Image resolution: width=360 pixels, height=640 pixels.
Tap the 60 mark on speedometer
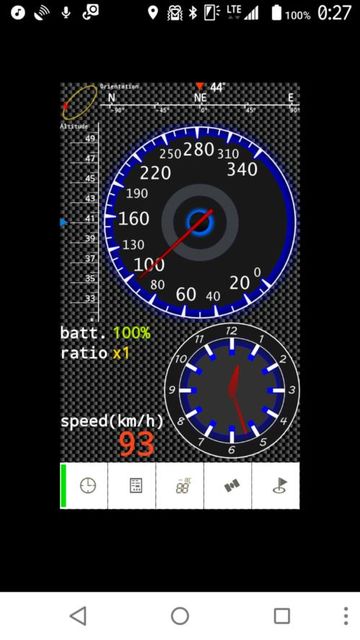tap(186, 294)
